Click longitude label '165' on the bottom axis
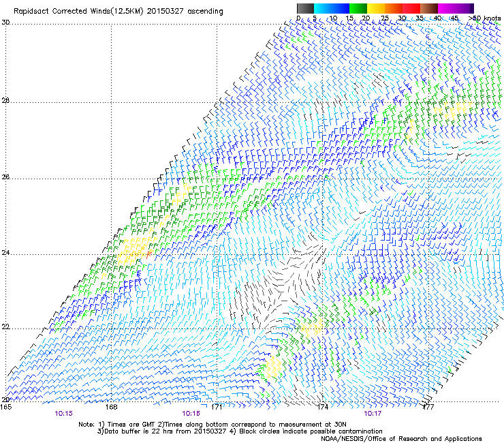Image resolution: width=504 pixels, height=443 pixels. (x=5, y=407)
